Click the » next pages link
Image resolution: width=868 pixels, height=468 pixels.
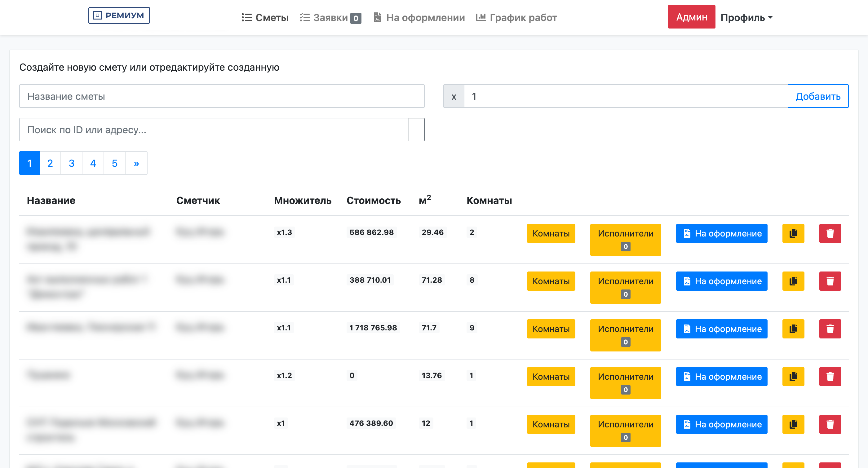pos(136,163)
